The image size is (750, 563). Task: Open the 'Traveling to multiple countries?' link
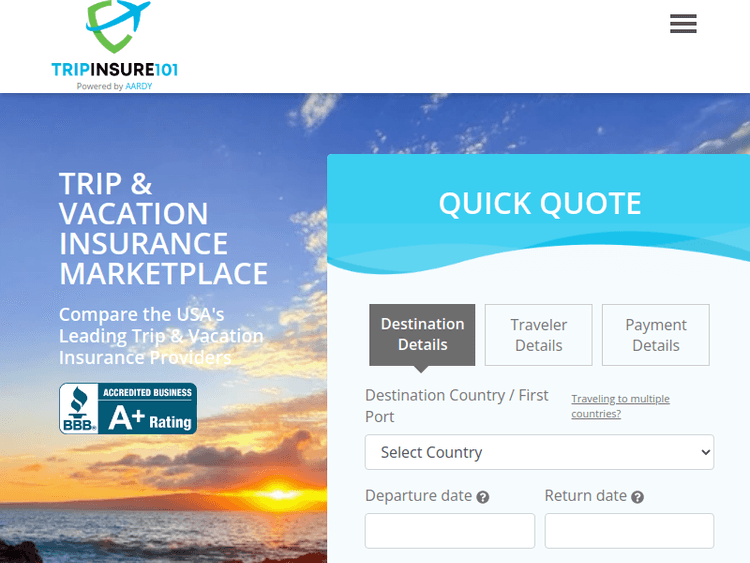click(620, 406)
